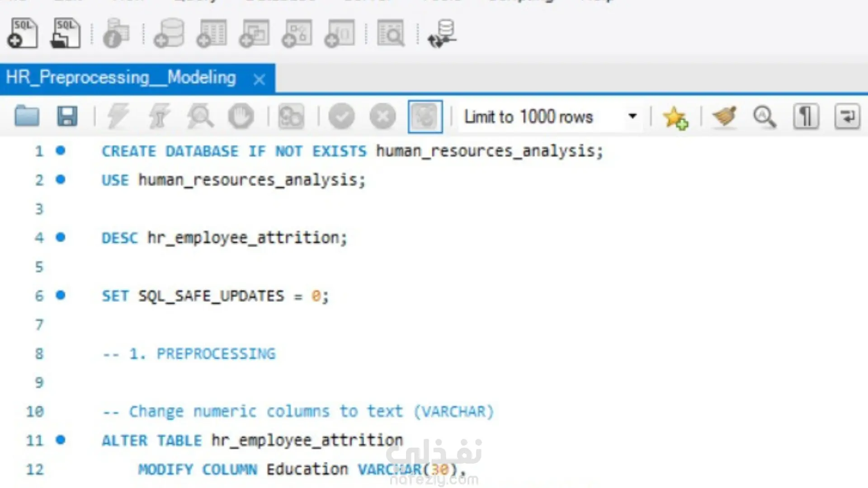Click the reconnect to DBMS icon
This screenshot has width=868, height=488.
point(442,33)
